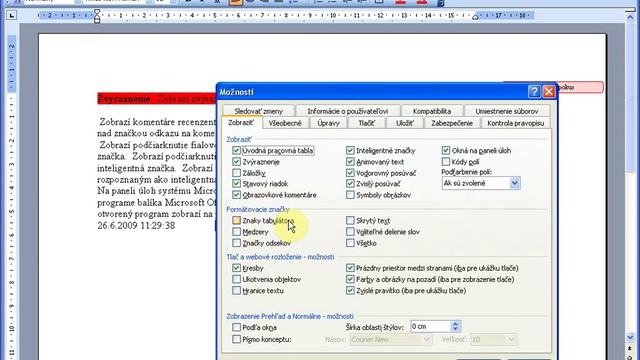Enable the Ukotvenia objektov checkbox
Image resolution: width=640 pixels, height=360 pixels.
click(236, 279)
